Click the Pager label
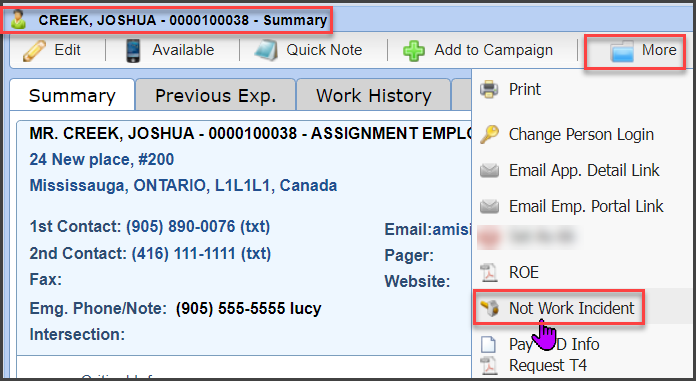Image resolution: width=696 pixels, height=381 pixels. [409, 256]
